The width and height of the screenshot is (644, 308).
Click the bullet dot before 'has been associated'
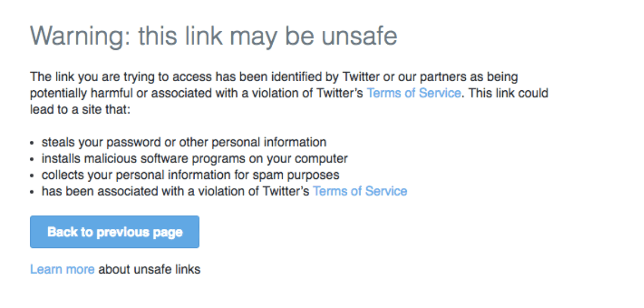[x=33, y=192]
